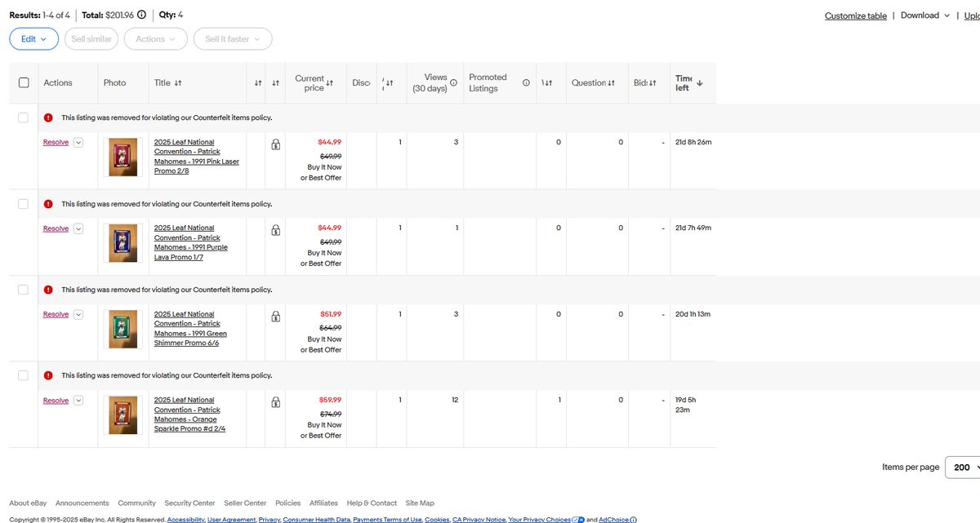
Task: Expand Resolve options arrow for Purple Lava listing
Action: (x=78, y=228)
